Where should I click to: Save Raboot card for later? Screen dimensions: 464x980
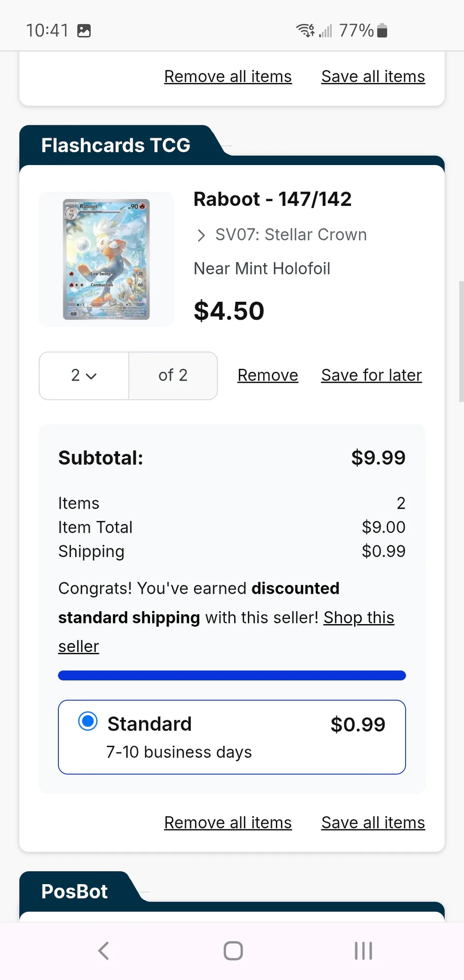coord(371,375)
